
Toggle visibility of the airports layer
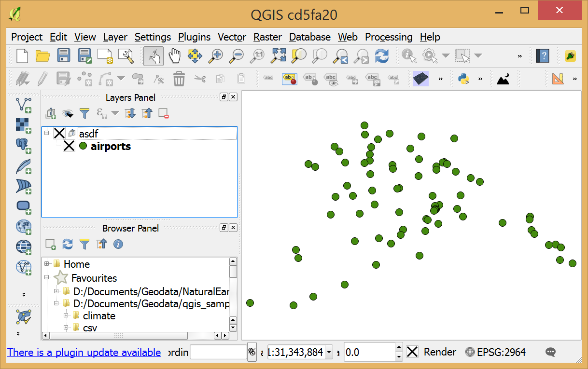click(69, 146)
